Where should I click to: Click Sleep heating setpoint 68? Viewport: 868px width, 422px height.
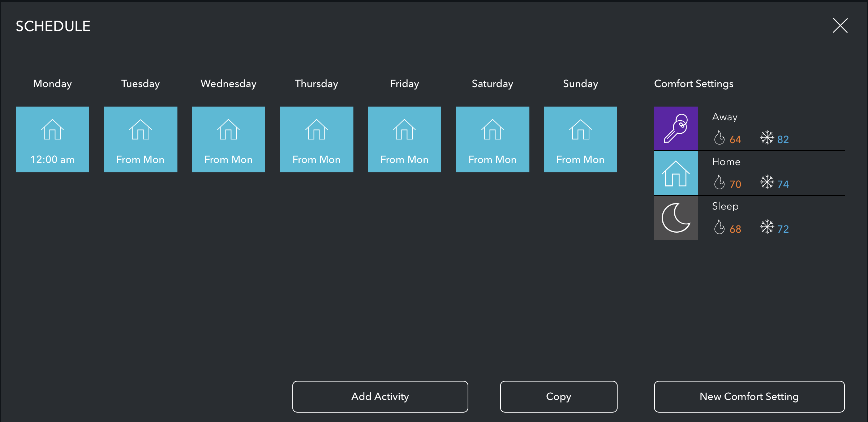pyautogui.click(x=735, y=229)
